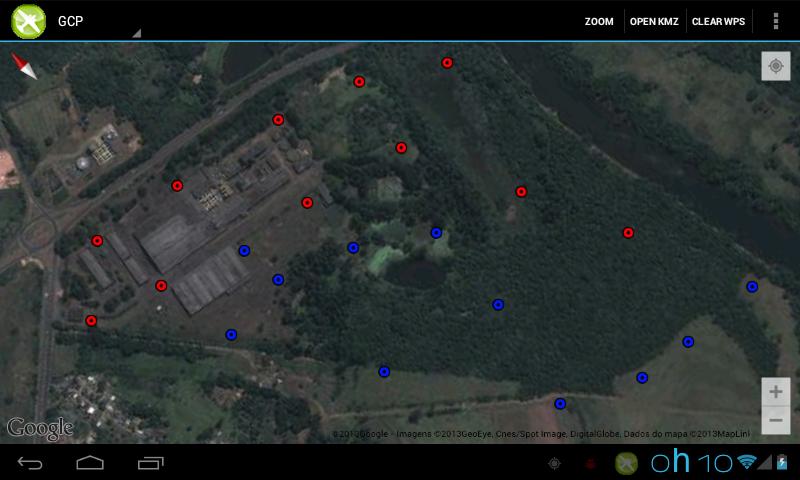Zoom in with the plus button
The image size is (800, 480).
[x=776, y=392]
